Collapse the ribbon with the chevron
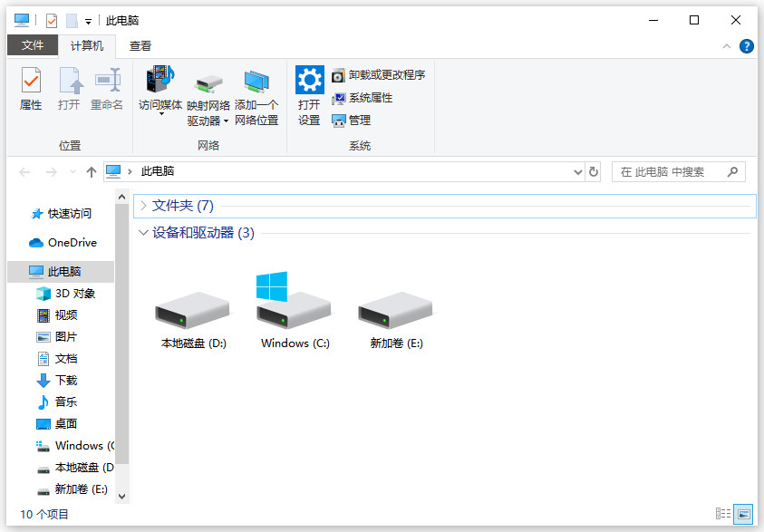This screenshot has width=764, height=532. pos(727,46)
